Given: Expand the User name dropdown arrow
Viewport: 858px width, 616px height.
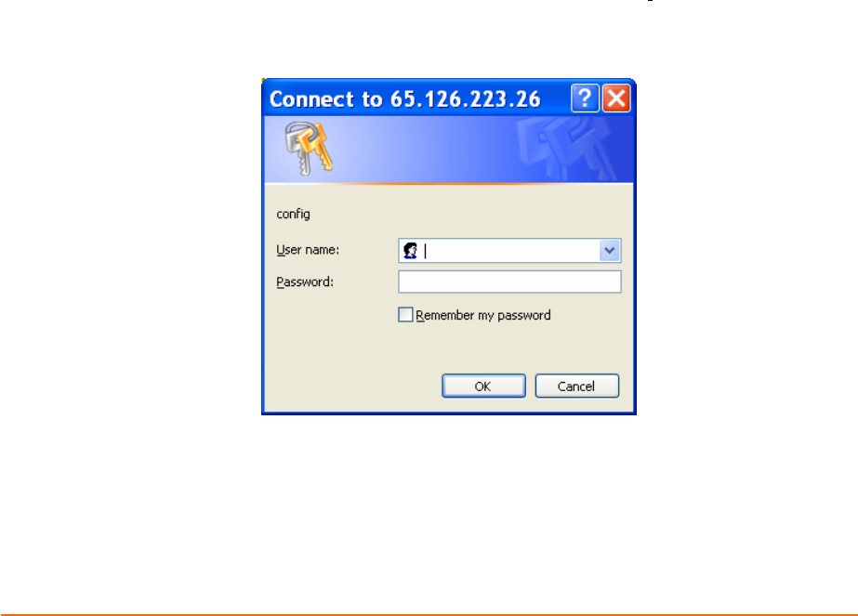Looking at the screenshot, I should (609, 251).
